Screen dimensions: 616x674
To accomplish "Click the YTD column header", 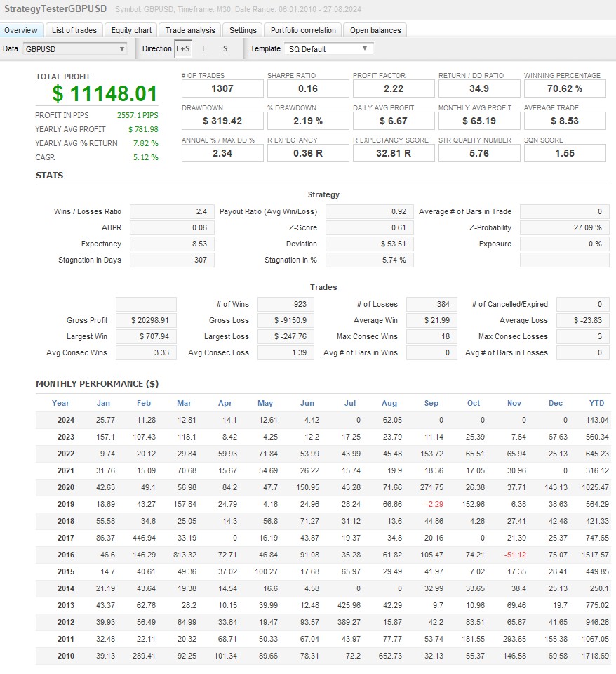I will point(596,403).
